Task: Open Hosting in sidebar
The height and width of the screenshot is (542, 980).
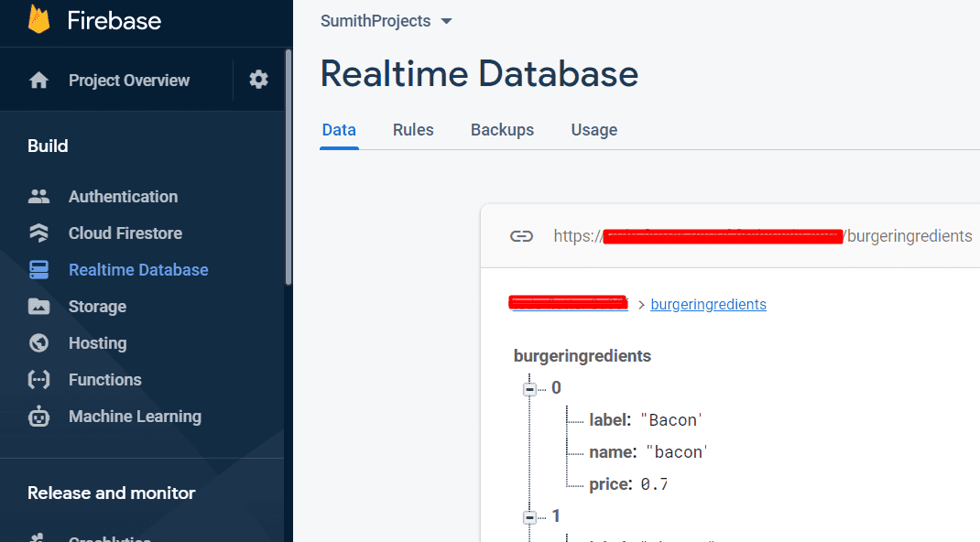Action: click(97, 342)
